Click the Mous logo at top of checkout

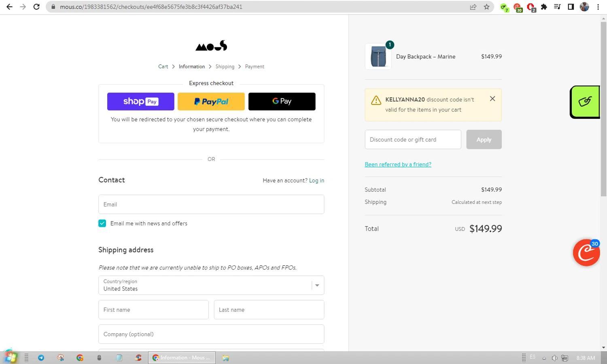coord(211,45)
